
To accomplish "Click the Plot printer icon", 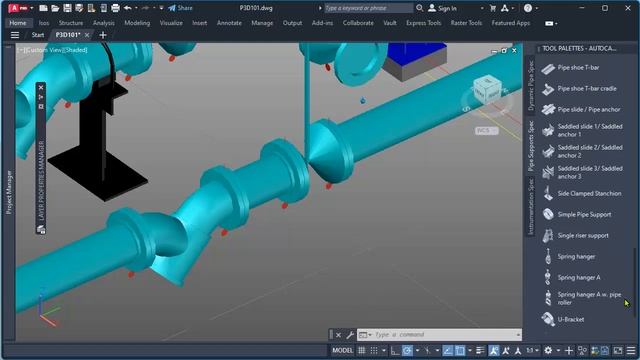I will click(116, 8).
